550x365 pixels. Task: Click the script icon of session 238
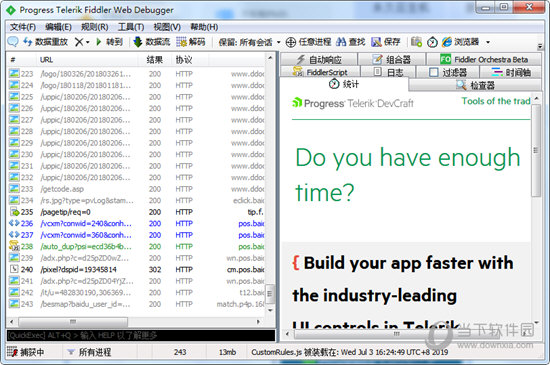point(14,246)
